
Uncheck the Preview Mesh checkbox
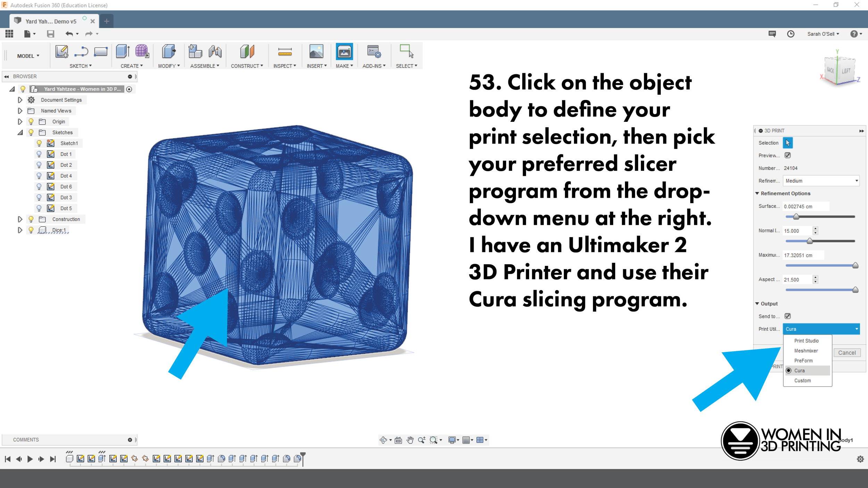pos(788,155)
